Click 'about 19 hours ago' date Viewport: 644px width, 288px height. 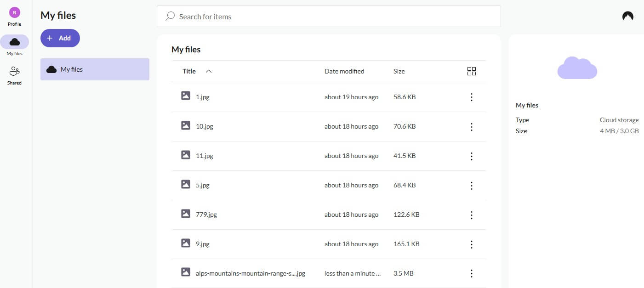pos(352,97)
